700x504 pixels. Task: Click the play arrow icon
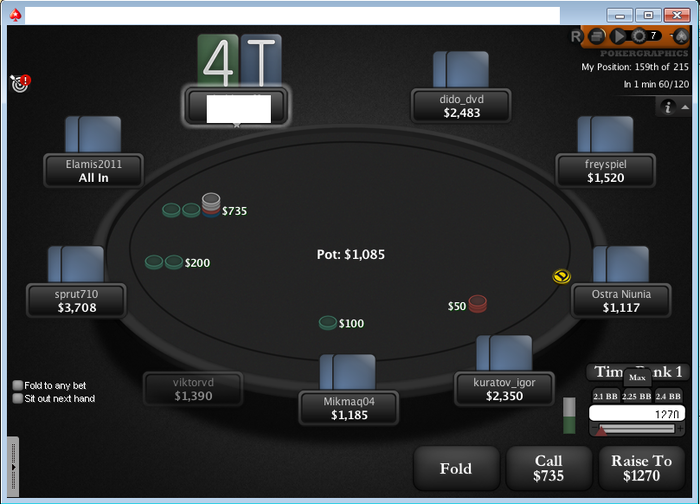click(x=618, y=36)
